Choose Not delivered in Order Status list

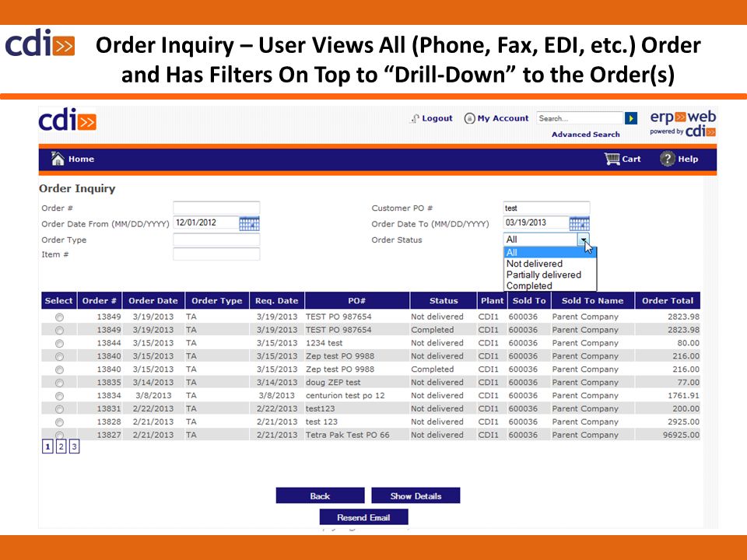coord(550,264)
